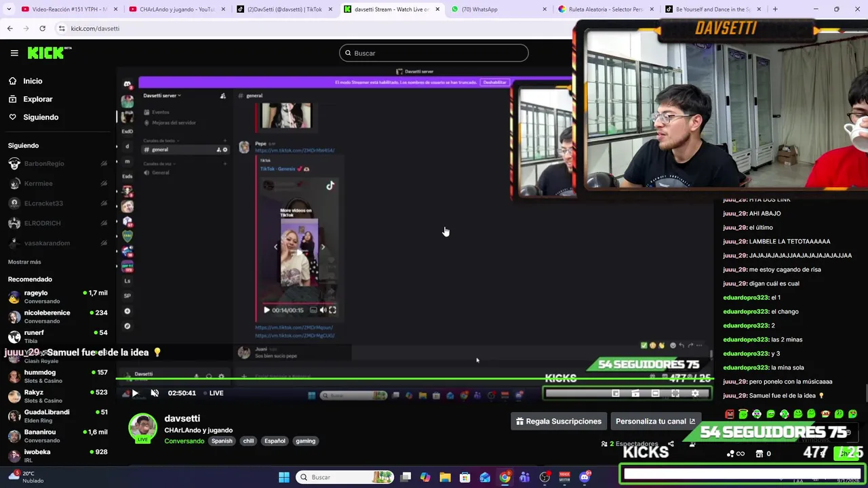Click the Kick logo
868x488 pixels.
coord(49,53)
